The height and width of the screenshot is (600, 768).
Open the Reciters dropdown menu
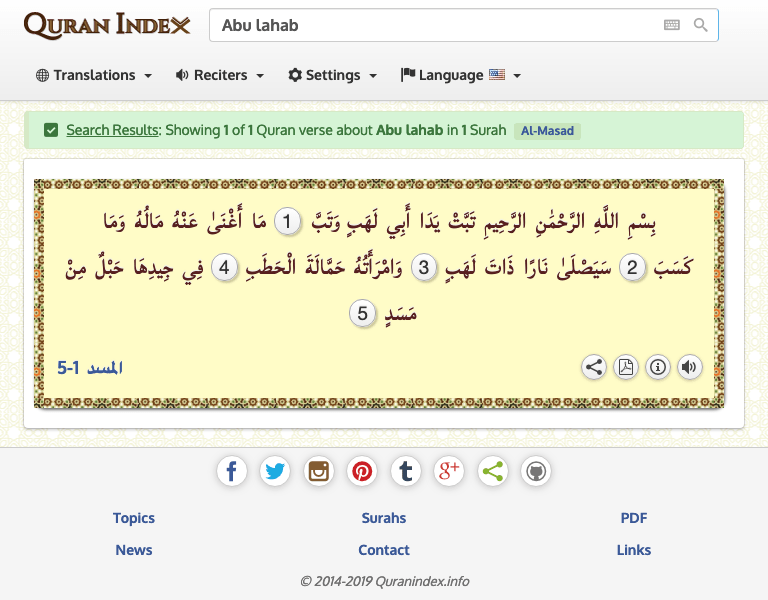(220, 75)
